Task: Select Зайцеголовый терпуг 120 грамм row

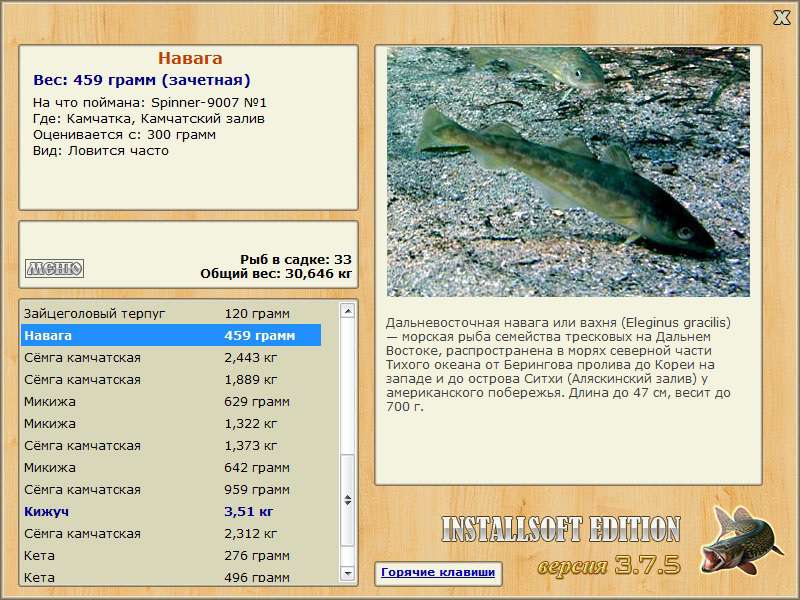Action: 172,313
